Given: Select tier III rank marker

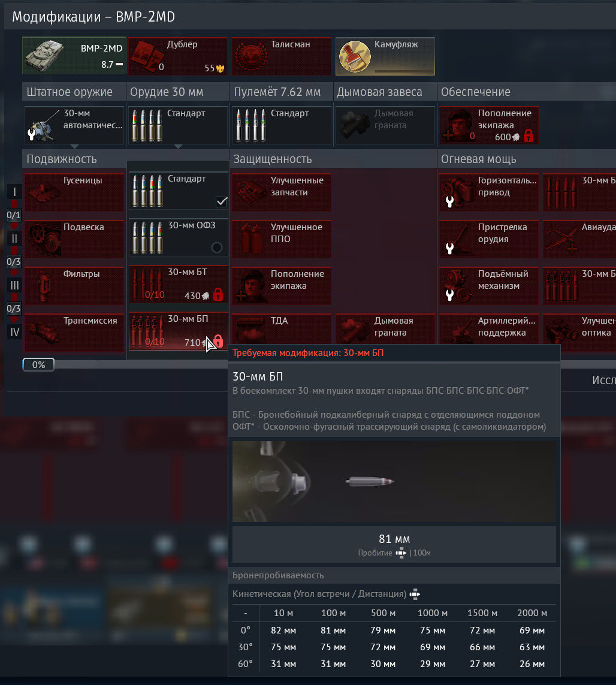Looking at the screenshot, I should 15,285.
